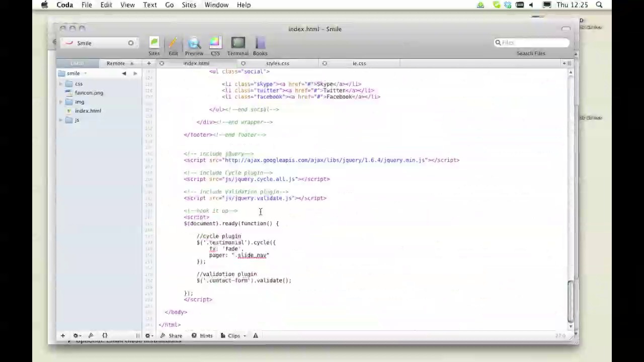Image resolution: width=644 pixels, height=362 pixels.
Task: Click the display icon in menu bar
Action: tap(547, 5)
